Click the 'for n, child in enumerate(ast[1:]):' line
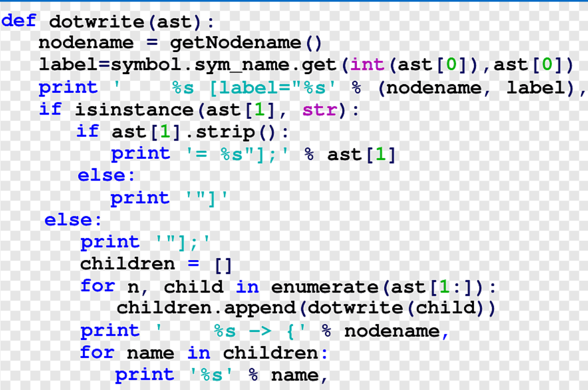 click(x=289, y=287)
